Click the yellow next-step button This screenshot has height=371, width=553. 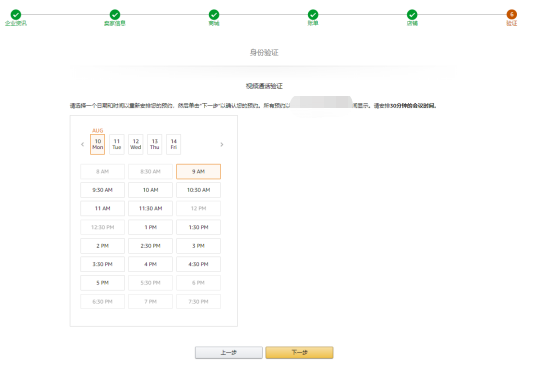pyautogui.click(x=299, y=352)
